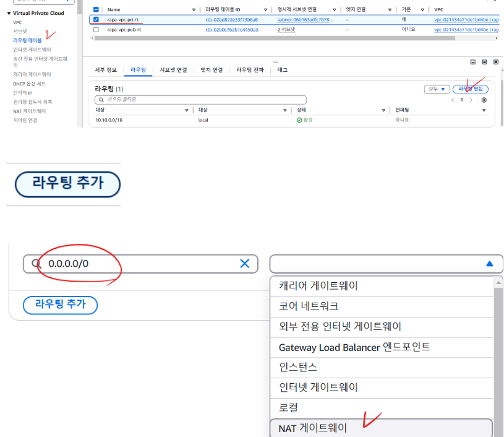Open 캐리어 게이트웨이 in the sidebar
Viewport: 504px width, 437px height.
32,74
